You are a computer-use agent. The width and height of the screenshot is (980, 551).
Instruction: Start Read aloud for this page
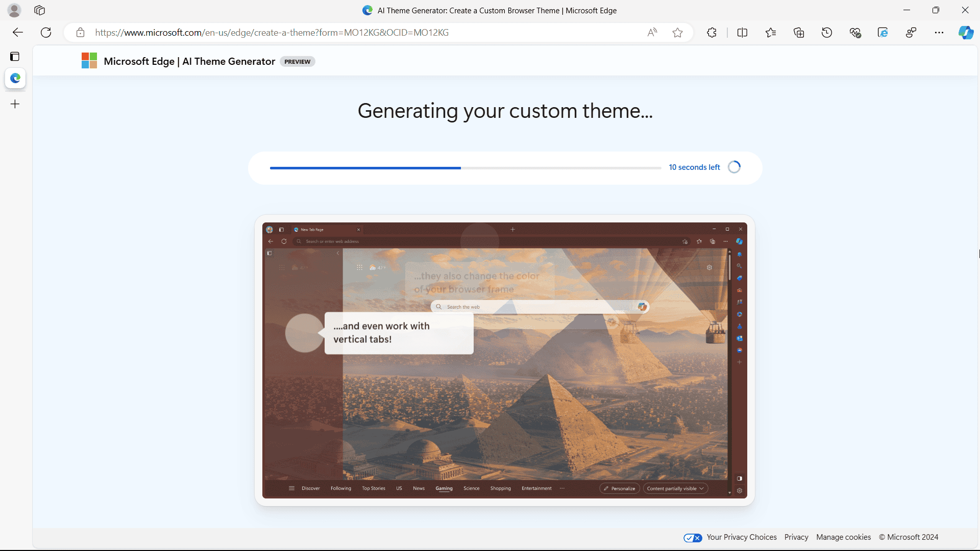pyautogui.click(x=652, y=32)
